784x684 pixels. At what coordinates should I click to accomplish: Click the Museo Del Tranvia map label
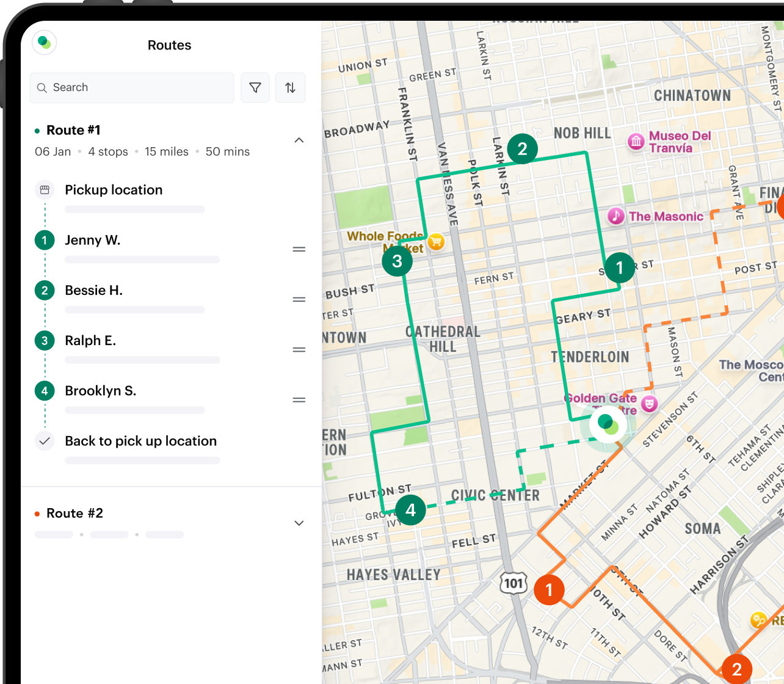coord(680,142)
